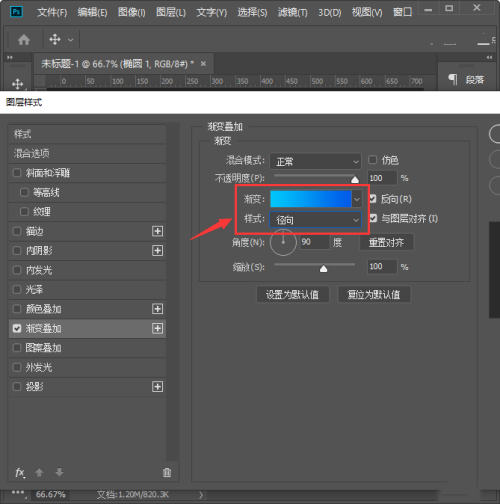Select 混合选项 in layer style list
The image size is (500, 504).
coord(87,154)
